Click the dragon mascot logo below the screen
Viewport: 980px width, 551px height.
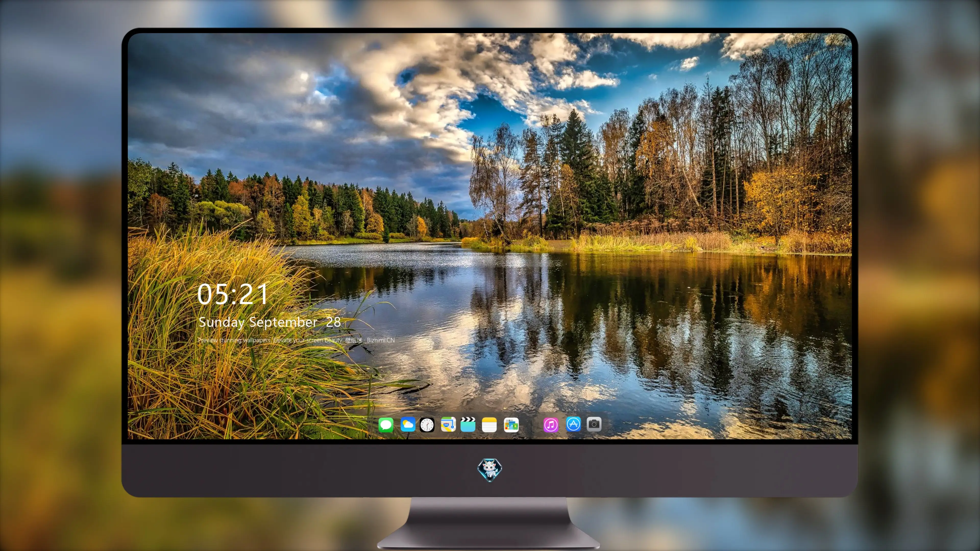point(490,470)
